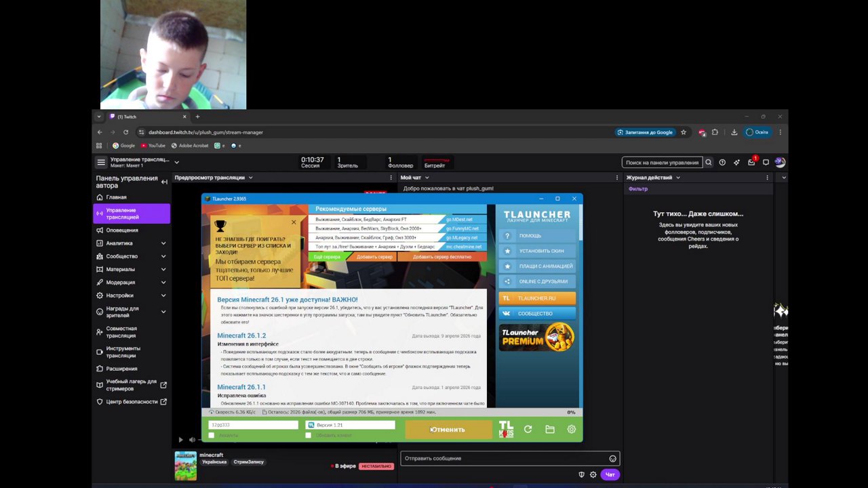The image size is (868, 488).
Task: Mute the stream preview volume icon
Action: tap(193, 440)
